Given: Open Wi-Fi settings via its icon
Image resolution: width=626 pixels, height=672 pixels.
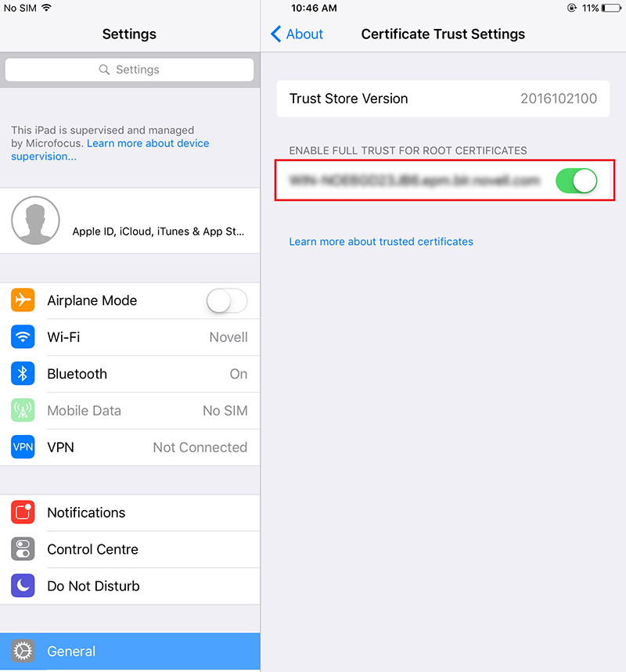Looking at the screenshot, I should tap(23, 337).
